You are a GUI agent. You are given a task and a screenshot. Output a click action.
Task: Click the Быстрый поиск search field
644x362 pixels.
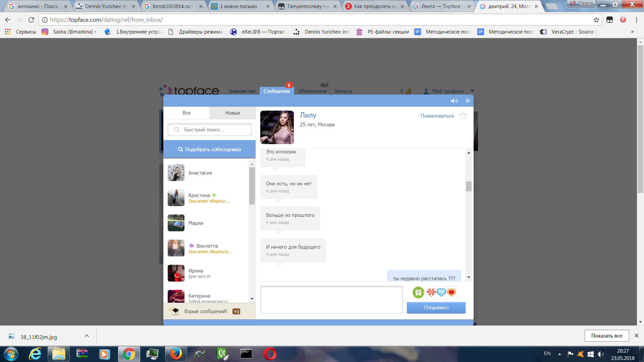[210, 130]
